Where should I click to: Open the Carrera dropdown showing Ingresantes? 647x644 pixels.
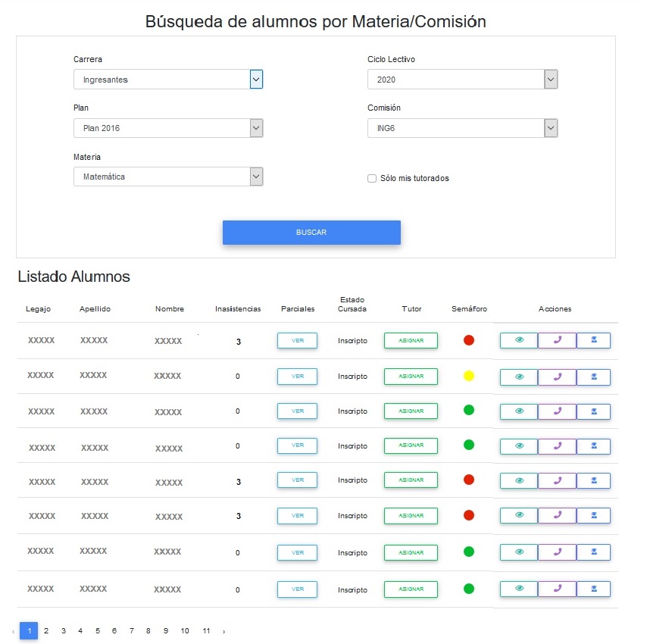point(168,80)
